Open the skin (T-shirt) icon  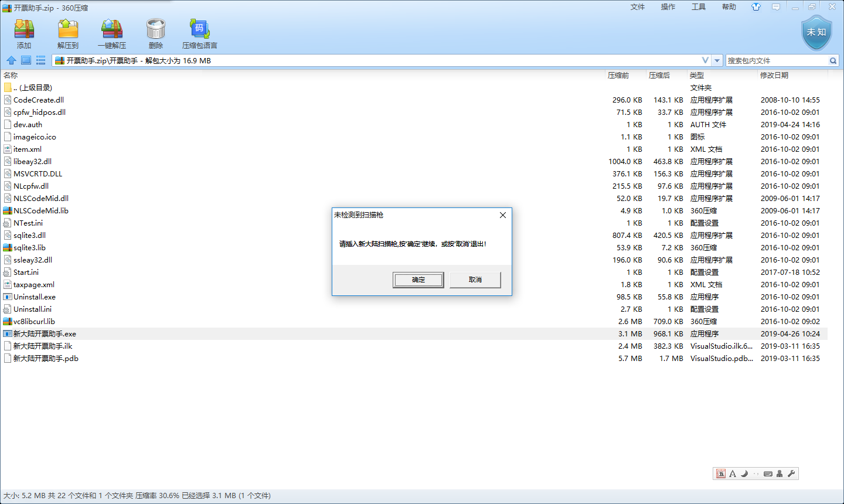756,7
